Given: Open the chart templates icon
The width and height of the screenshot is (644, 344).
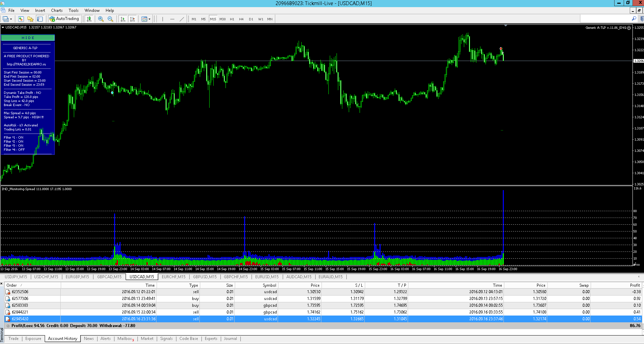Looking at the screenshot, I should (144, 19).
